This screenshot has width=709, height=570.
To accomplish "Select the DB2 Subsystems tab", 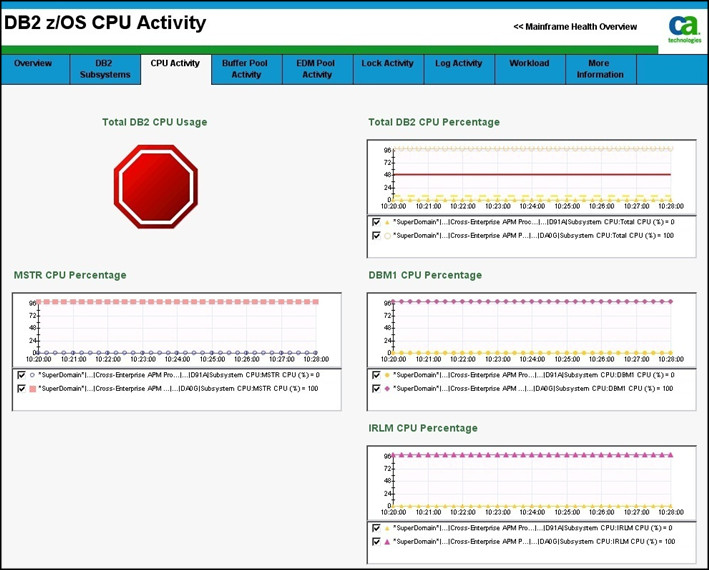I will click(x=105, y=69).
